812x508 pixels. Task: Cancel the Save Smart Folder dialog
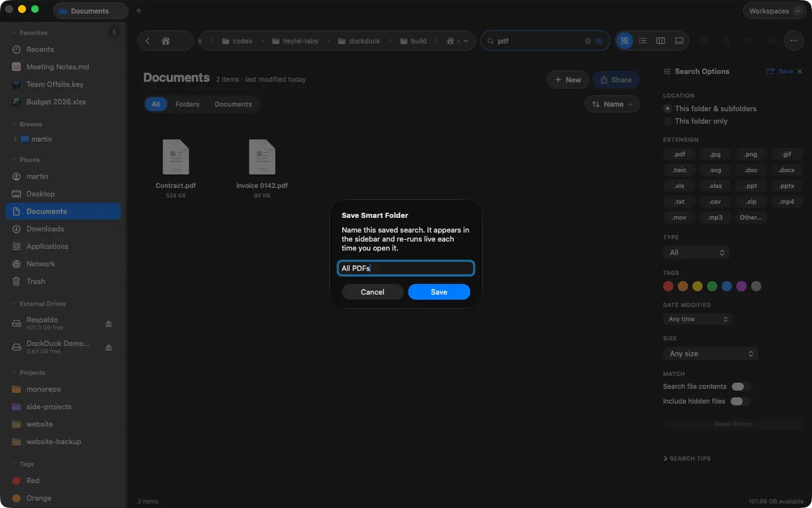coord(373,292)
